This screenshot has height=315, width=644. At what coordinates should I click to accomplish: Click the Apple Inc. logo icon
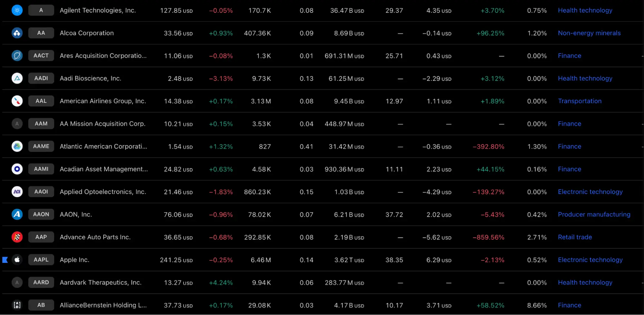click(17, 260)
